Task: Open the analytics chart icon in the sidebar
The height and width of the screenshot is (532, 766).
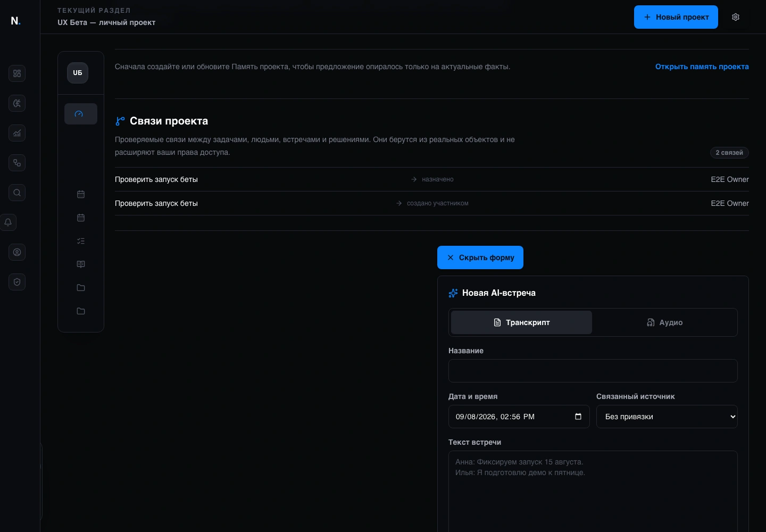Action: (17, 133)
